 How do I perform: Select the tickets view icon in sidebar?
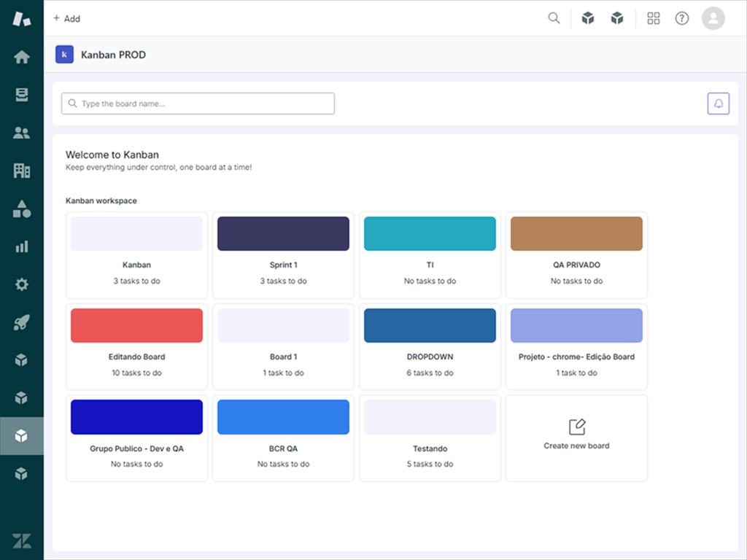coord(22,94)
